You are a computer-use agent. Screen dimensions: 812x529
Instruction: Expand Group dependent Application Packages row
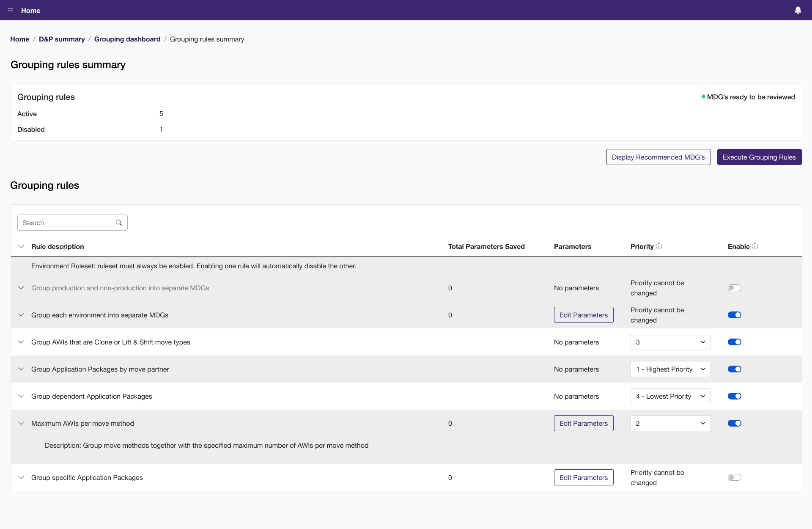click(x=21, y=396)
